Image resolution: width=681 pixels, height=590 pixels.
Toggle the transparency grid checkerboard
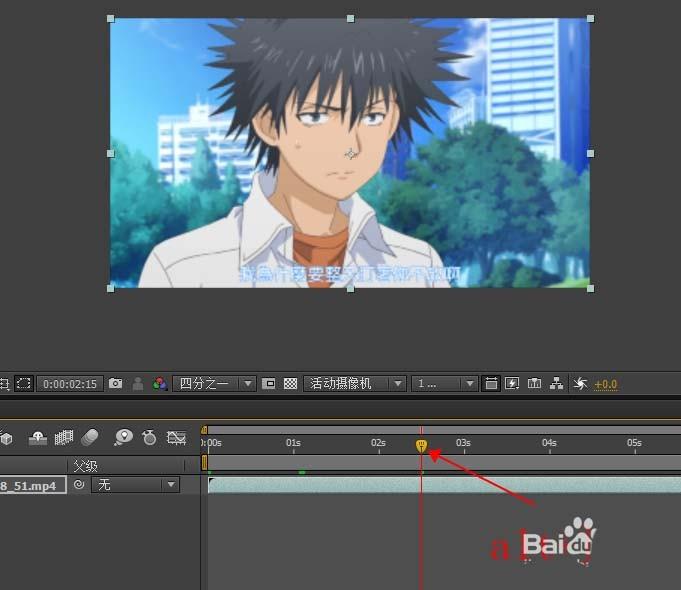[290, 383]
